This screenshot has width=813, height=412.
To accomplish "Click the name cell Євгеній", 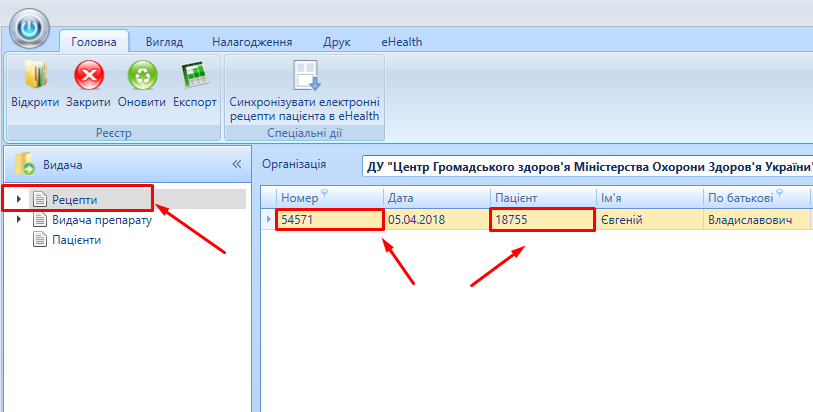I will click(650, 220).
